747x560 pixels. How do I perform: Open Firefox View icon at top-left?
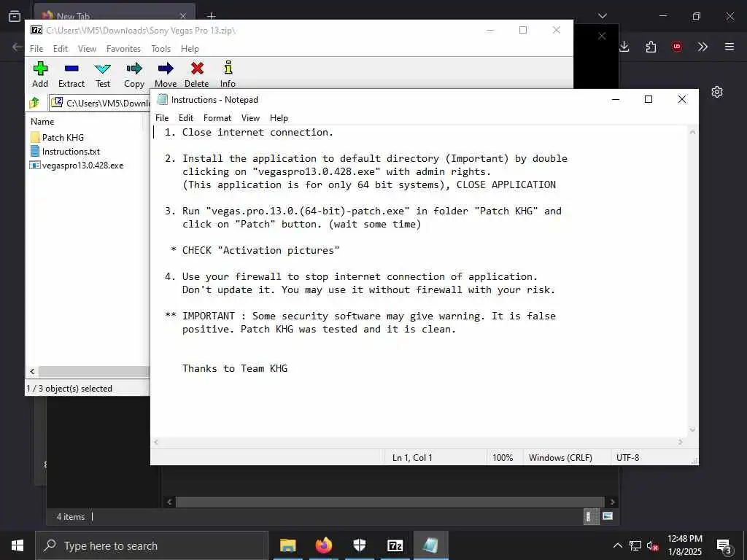click(x=15, y=16)
